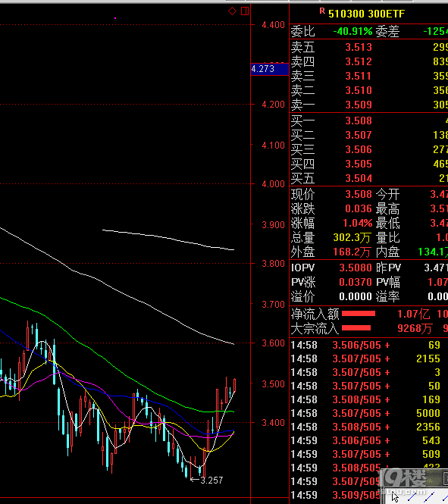Click the last candlestick on the chart
The image size is (448, 504).
pyautogui.click(x=235, y=385)
